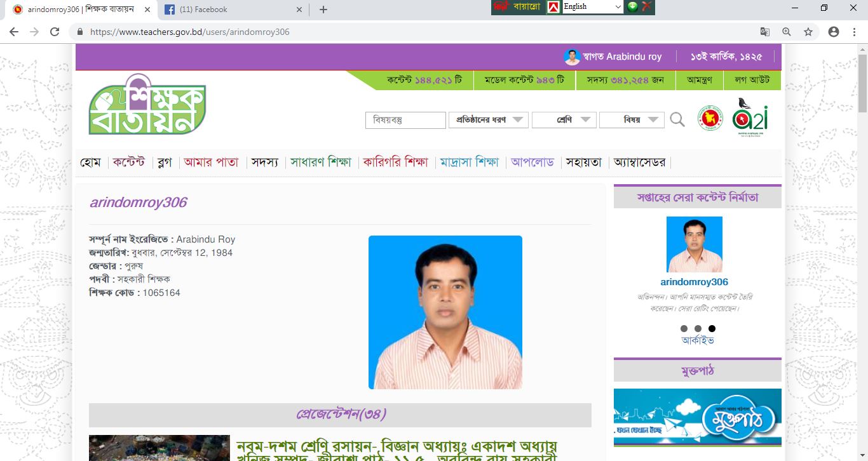The image size is (868, 461).
Task: Open the সদস্য menu item
Action: [x=264, y=163]
